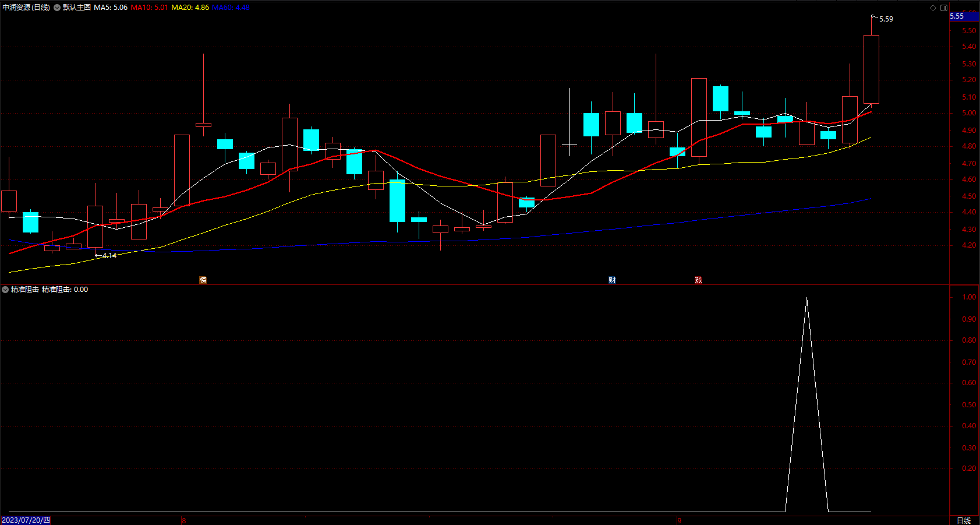Click the diamond icon at chart top-right
This screenshot has height=525, width=980.
[933, 8]
